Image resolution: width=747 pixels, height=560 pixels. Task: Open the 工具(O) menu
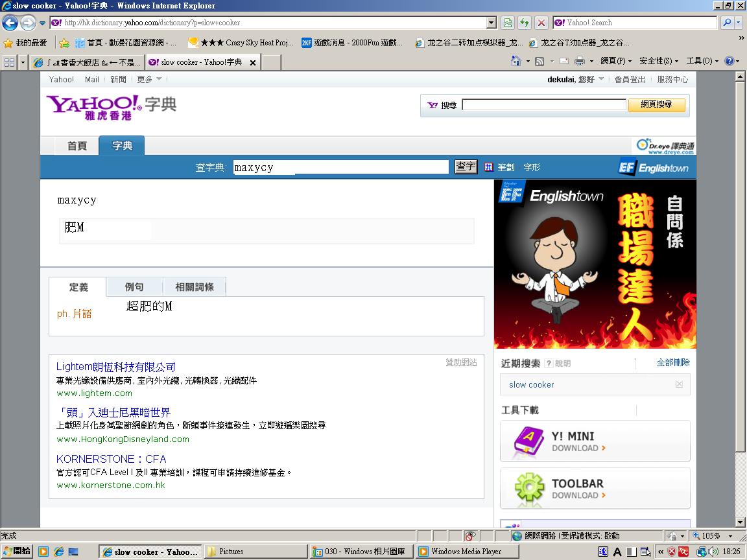[702, 61]
